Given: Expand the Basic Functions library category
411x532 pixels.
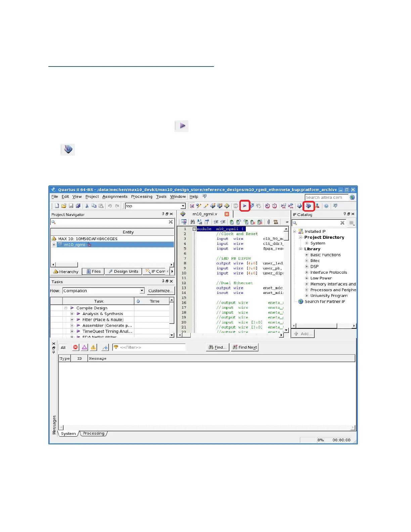Looking at the screenshot, I should [307, 255].
